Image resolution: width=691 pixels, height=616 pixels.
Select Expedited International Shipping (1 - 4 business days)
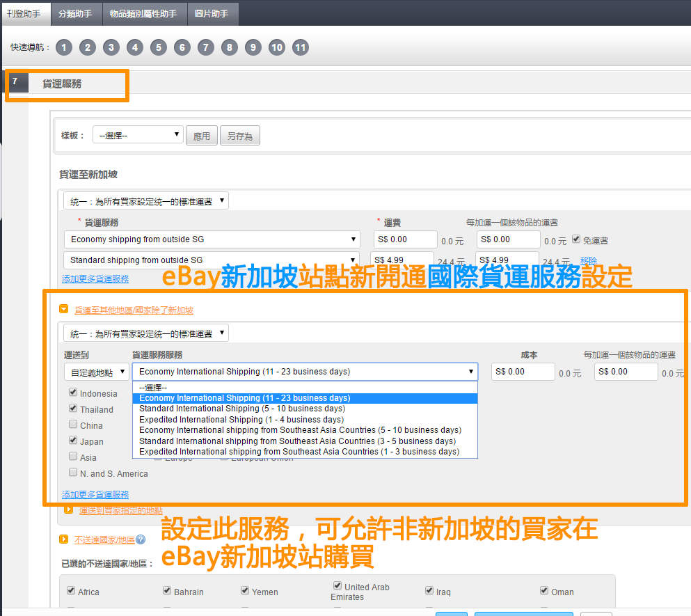coord(305,419)
